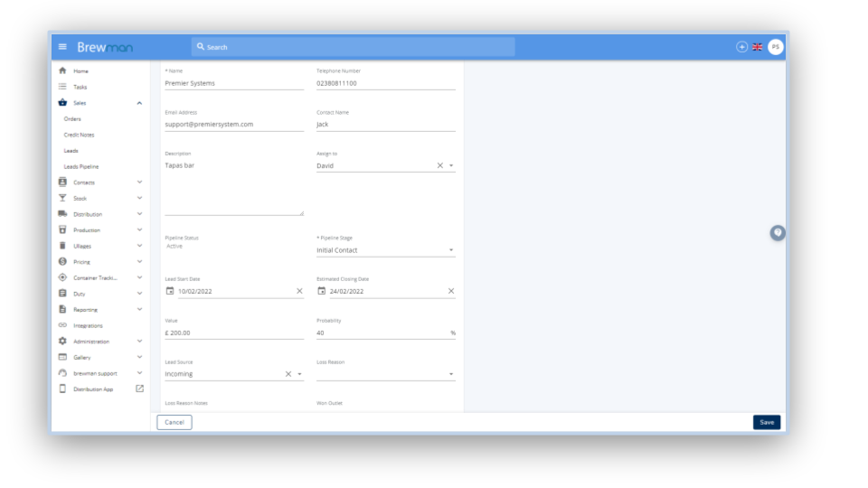Screen dimensions: 868x488
Task: Expand the Pricing menu chevron
Action: click(x=139, y=262)
